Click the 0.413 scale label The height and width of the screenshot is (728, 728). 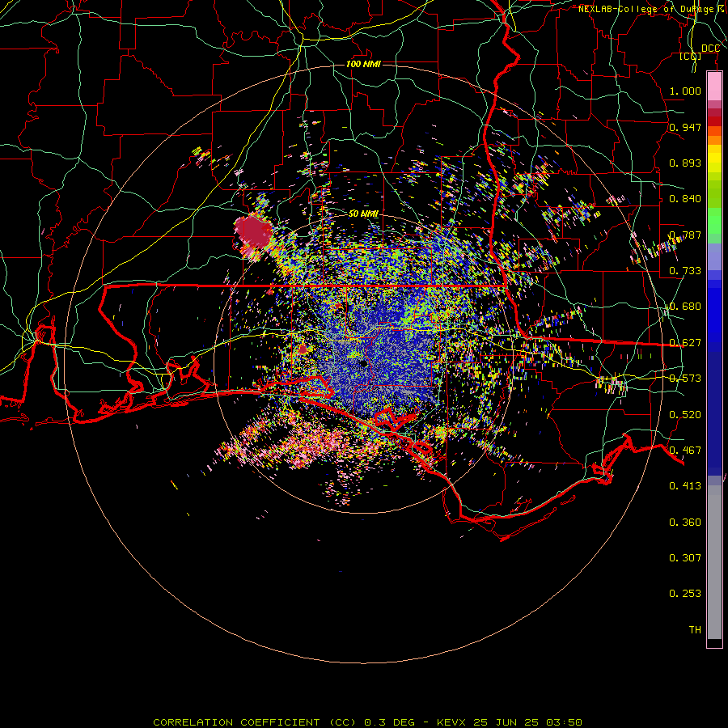point(685,486)
